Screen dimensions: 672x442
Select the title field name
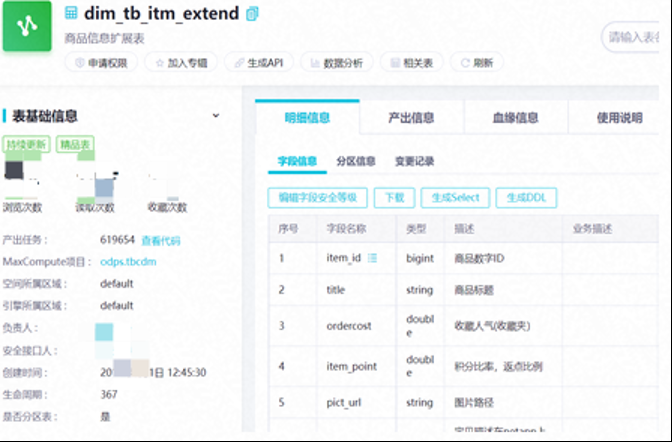(x=336, y=290)
